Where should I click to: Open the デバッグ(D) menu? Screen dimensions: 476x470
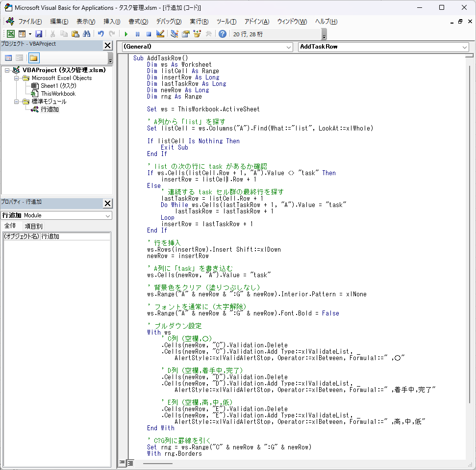[x=169, y=22]
